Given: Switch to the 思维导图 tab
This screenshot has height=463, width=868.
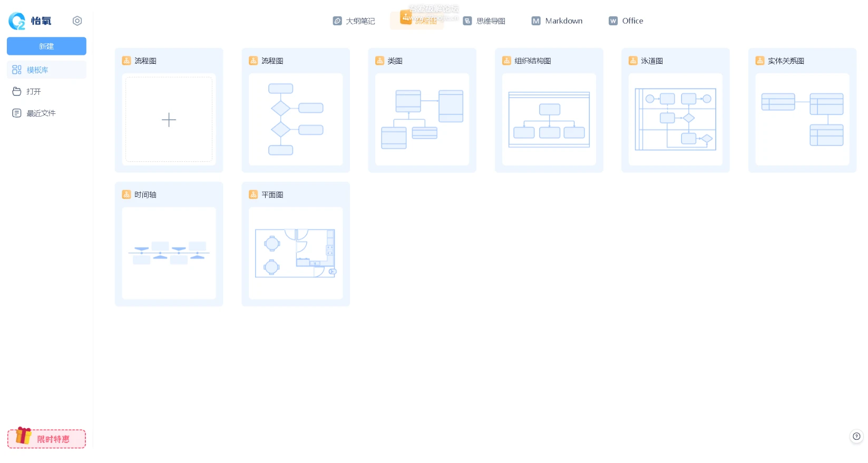Looking at the screenshot, I should click(484, 21).
